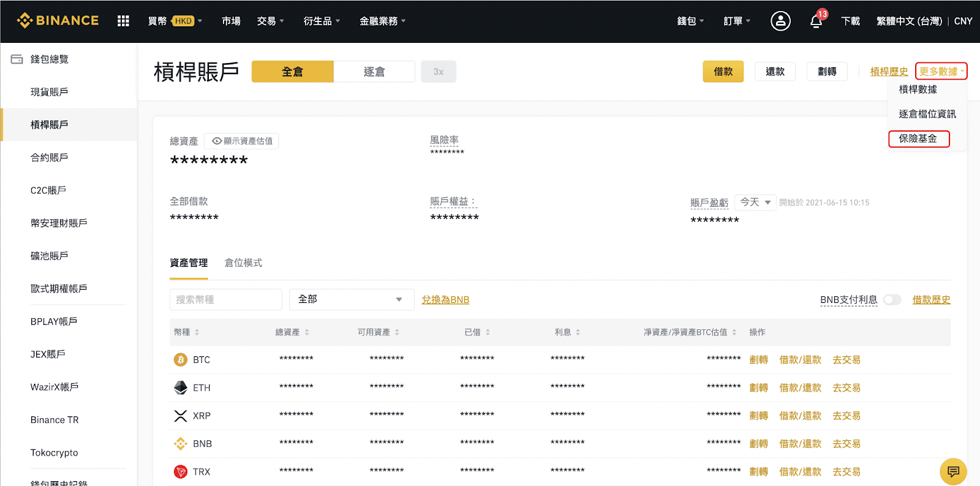
Task: Click 去交易 in BNB row
Action: coord(846,444)
